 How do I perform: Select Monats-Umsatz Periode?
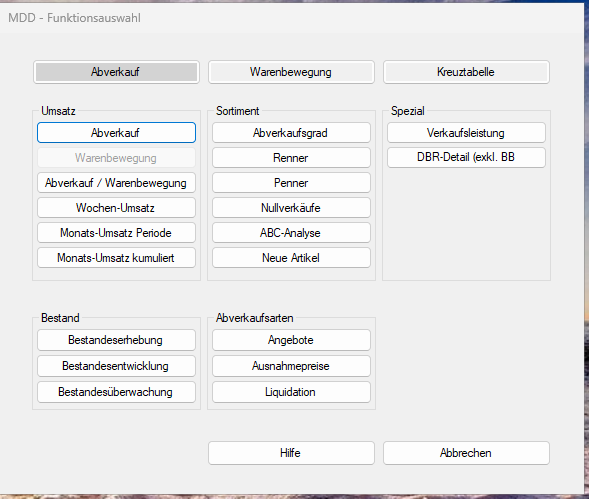pos(116,233)
